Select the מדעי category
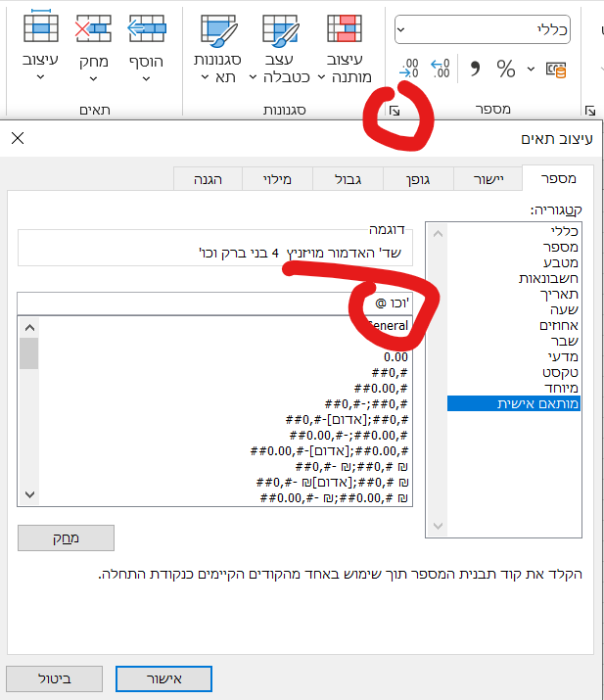This screenshot has width=604, height=700. click(x=514, y=356)
